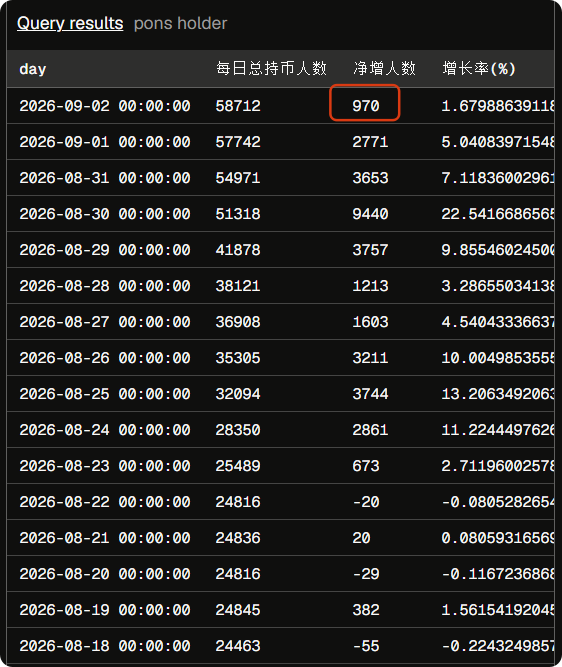
Task: Select date cell 2026-09-02 00:00:00
Action: pos(105,106)
